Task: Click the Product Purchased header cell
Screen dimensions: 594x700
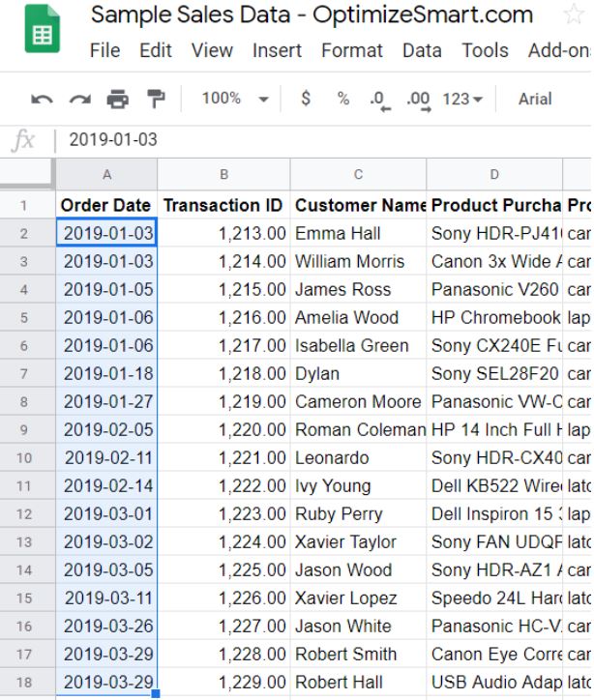Action: click(494, 205)
